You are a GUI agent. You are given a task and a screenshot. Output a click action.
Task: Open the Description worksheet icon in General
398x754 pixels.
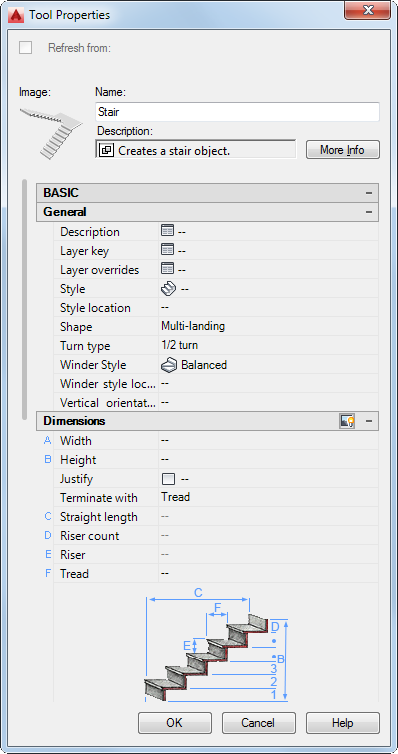[x=167, y=231]
